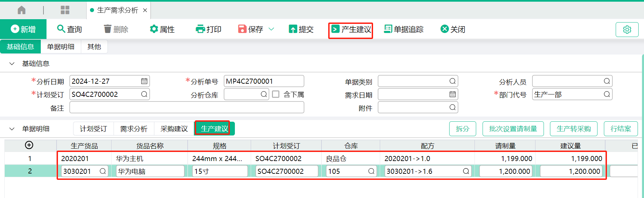Click the 分析单号 input field
The height and width of the screenshot is (198, 644).
tap(264, 81)
